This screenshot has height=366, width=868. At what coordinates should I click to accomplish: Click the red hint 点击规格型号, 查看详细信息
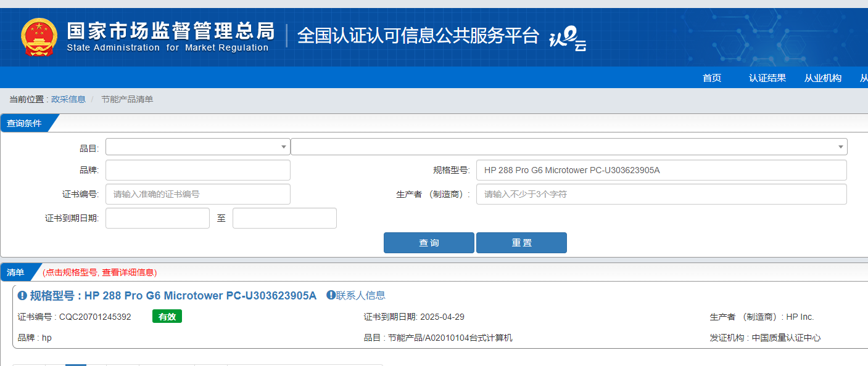click(x=100, y=272)
